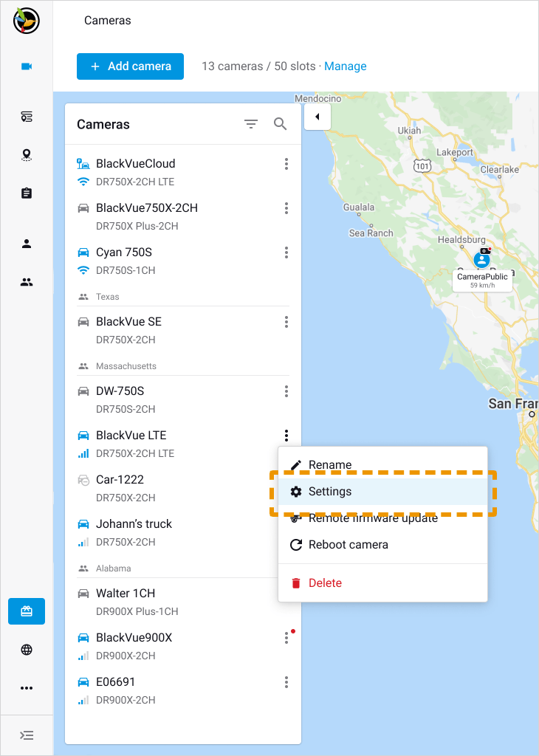The image size is (539, 756).
Task: Choose Rename from the context menu
Action: [x=382, y=465]
